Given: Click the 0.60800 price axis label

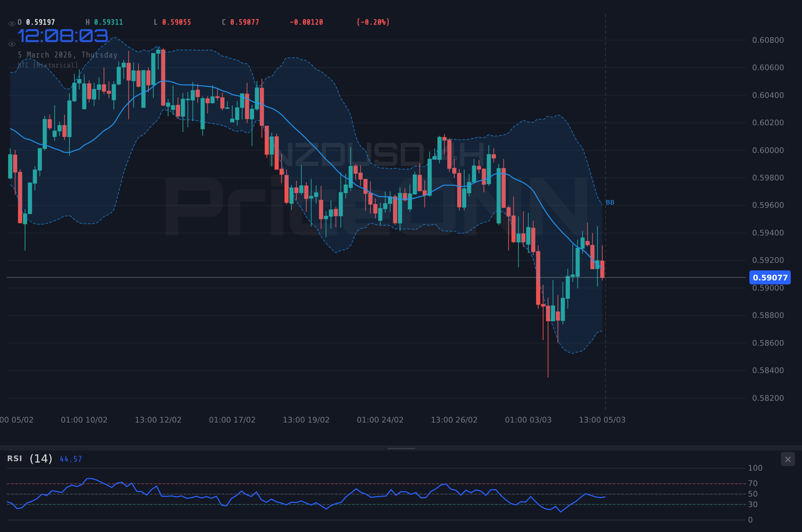Looking at the screenshot, I should point(768,40).
